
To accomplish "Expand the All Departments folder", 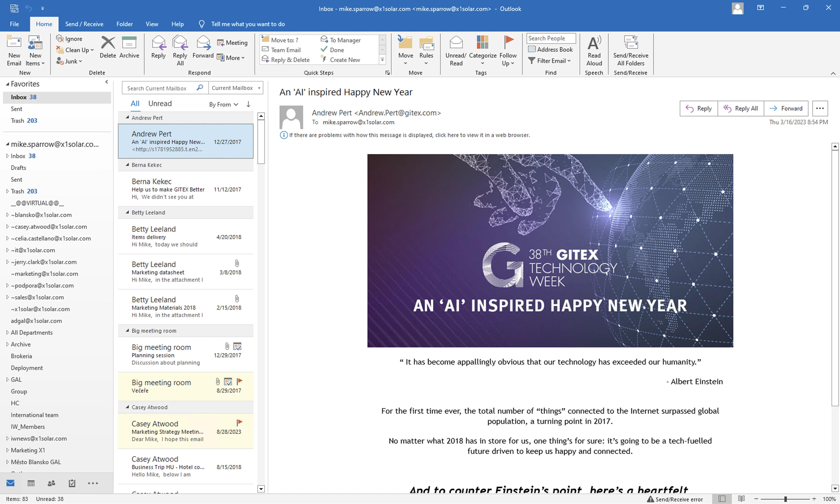I will [7, 333].
